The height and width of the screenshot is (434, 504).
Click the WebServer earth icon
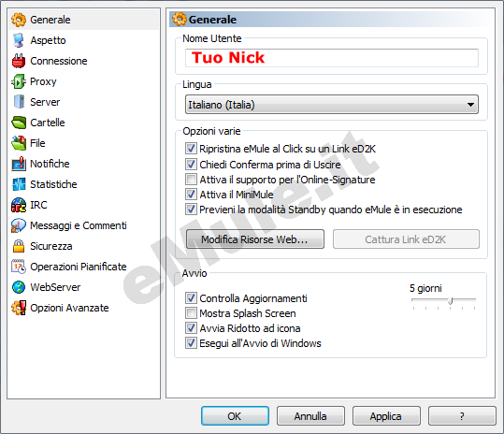coord(19,287)
